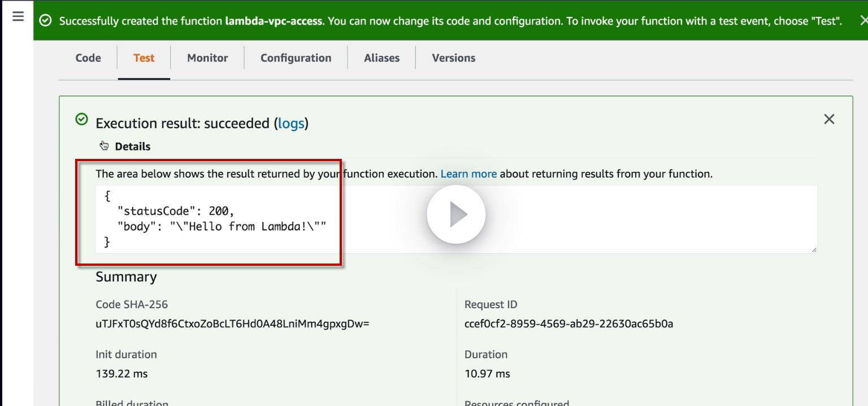Click the "statusCode": 200 line

(x=175, y=211)
